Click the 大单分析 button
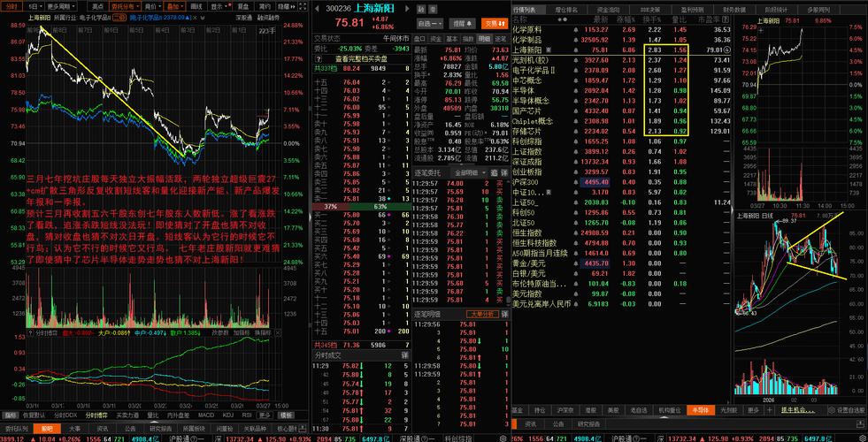 point(482,314)
